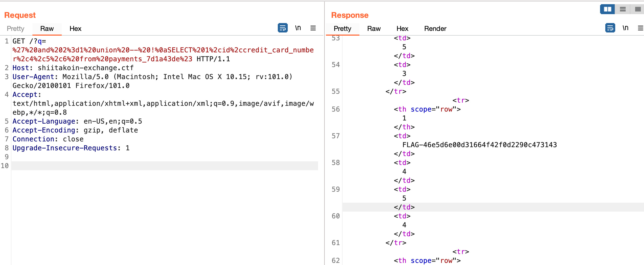Toggle word wrap in Response panel
Image resolution: width=644 pixels, height=265 pixels.
pos(610,28)
